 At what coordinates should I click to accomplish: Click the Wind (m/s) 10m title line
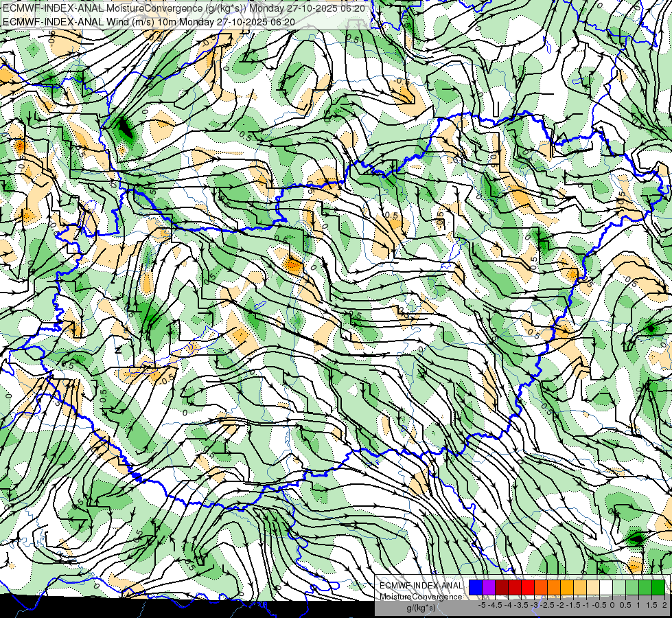tap(149, 21)
